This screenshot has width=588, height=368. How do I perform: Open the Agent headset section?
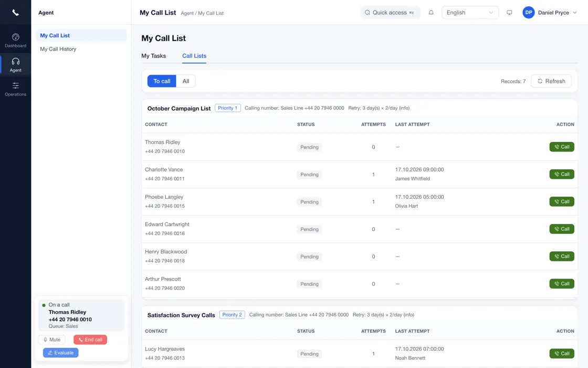pyautogui.click(x=15, y=65)
